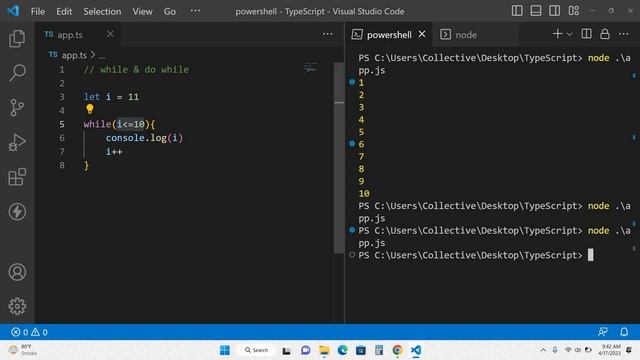This screenshot has height=360, width=640.
Task: Open notifications bell in status bar
Action: point(624,332)
